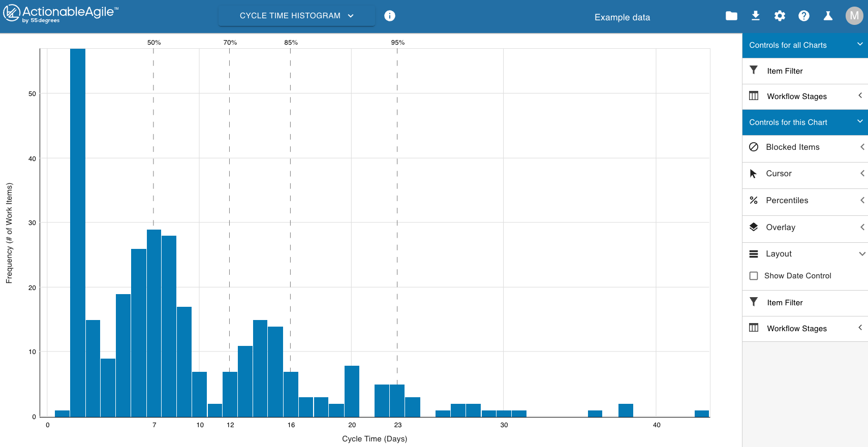Click the chart info icon

click(x=390, y=16)
